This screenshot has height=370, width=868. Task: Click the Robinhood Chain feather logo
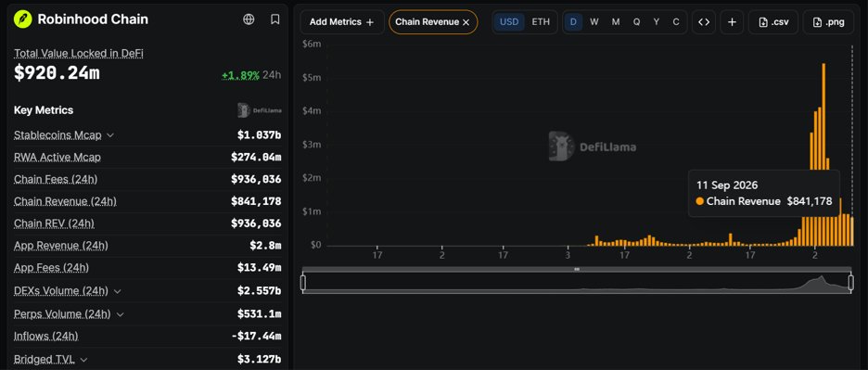pos(22,19)
